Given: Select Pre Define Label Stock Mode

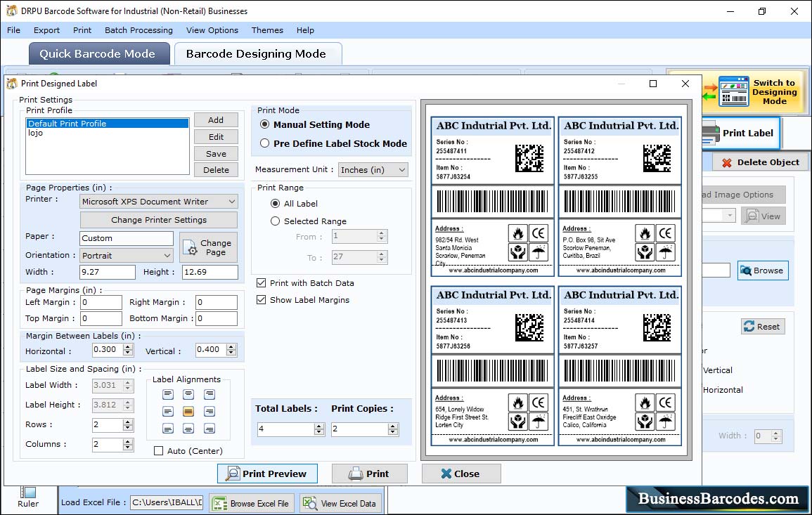Looking at the screenshot, I should point(264,143).
